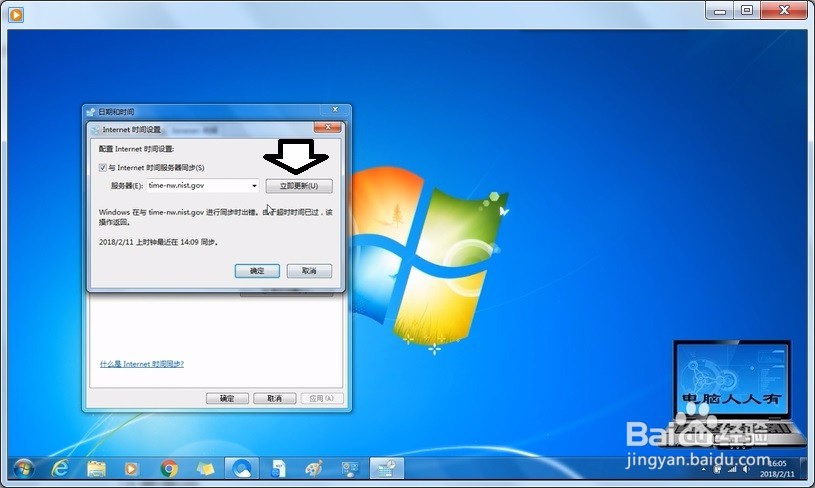Open the document file taskbar icon
Image resolution: width=815 pixels, height=488 pixels.
278,469
